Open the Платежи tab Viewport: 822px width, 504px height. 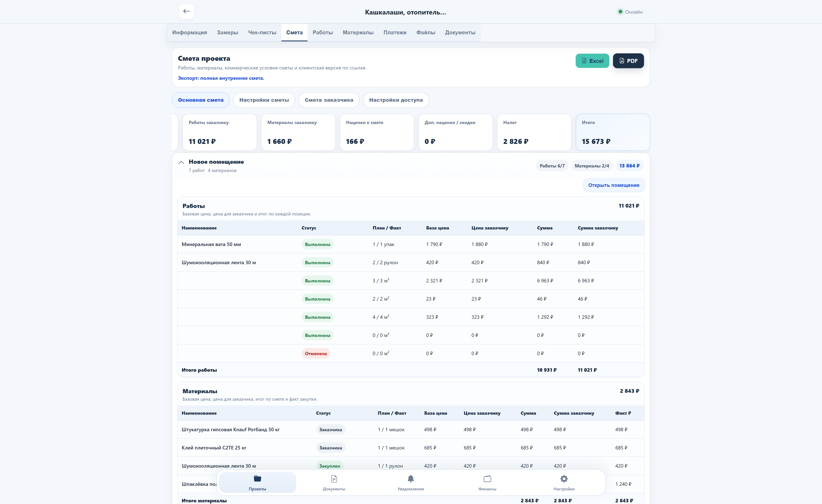point(395,32)
